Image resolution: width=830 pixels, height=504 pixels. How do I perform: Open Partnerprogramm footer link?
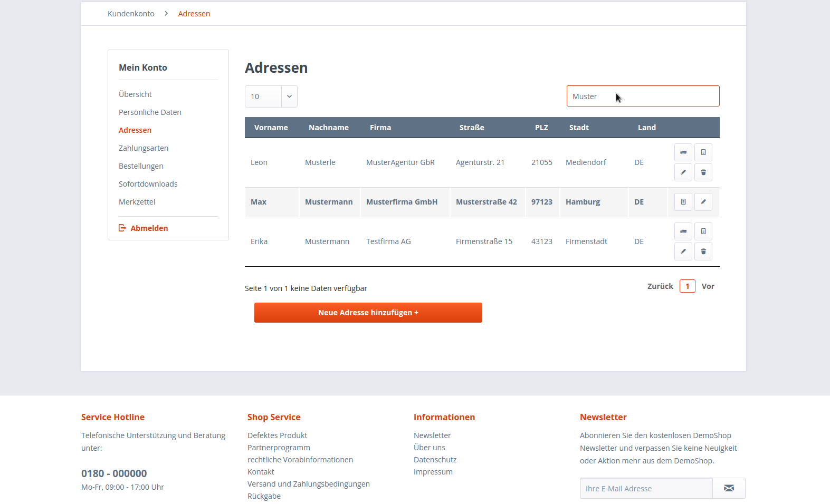coord(279,448)
